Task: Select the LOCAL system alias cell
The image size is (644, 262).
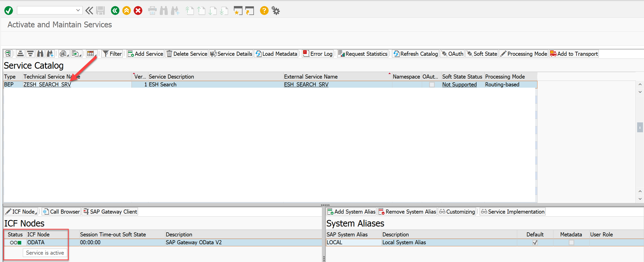Action: point(354,242)
